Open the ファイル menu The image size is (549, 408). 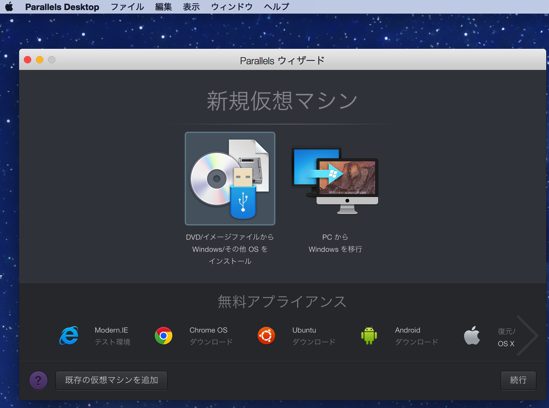[x=127, y=7]
